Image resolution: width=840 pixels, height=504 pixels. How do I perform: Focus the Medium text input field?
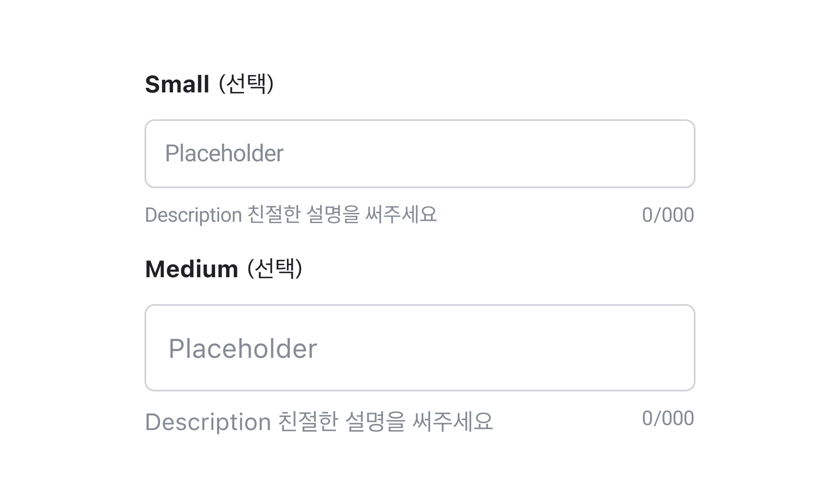coord(420,348)
